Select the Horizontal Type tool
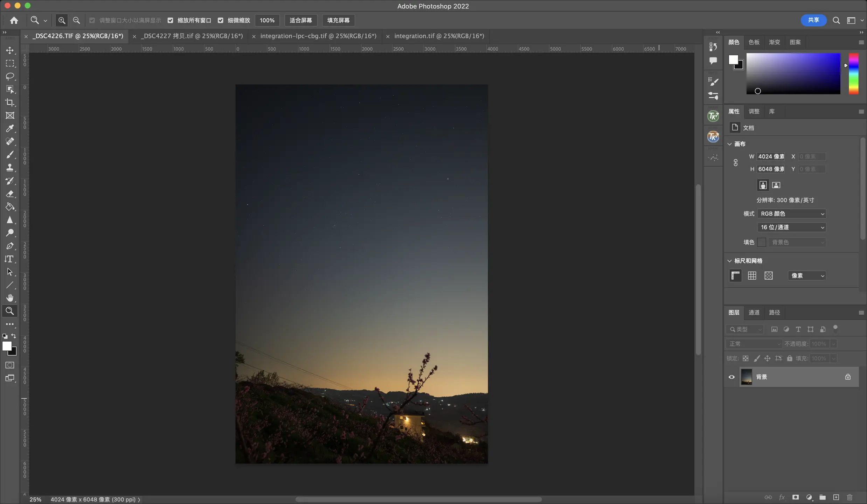 click(10, 259)
